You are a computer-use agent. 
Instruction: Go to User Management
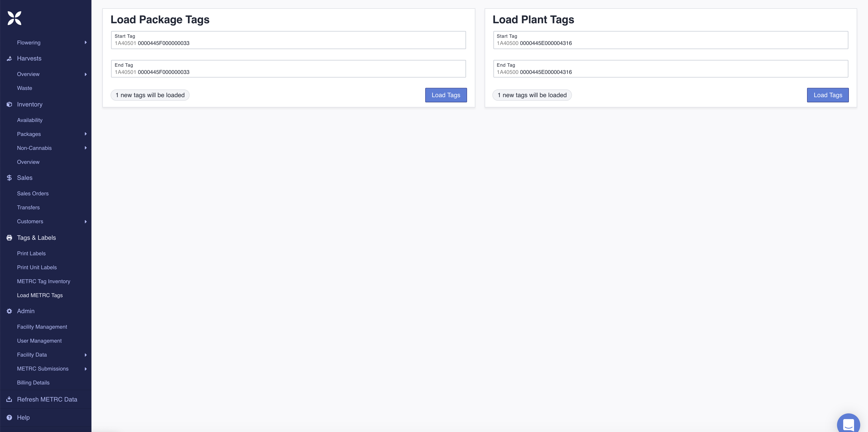(40, 341)
